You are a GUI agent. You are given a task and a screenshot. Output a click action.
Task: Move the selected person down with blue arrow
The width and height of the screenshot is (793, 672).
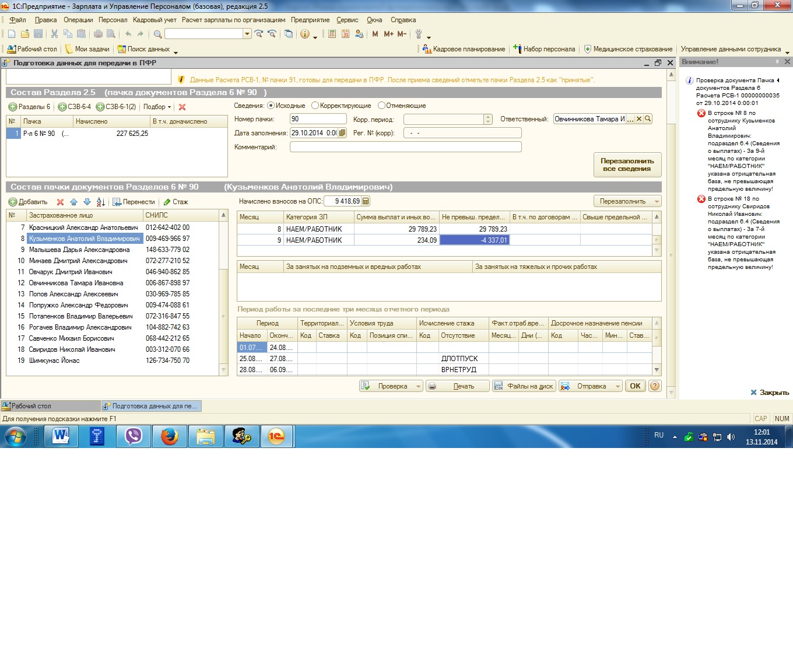(87, 202)
